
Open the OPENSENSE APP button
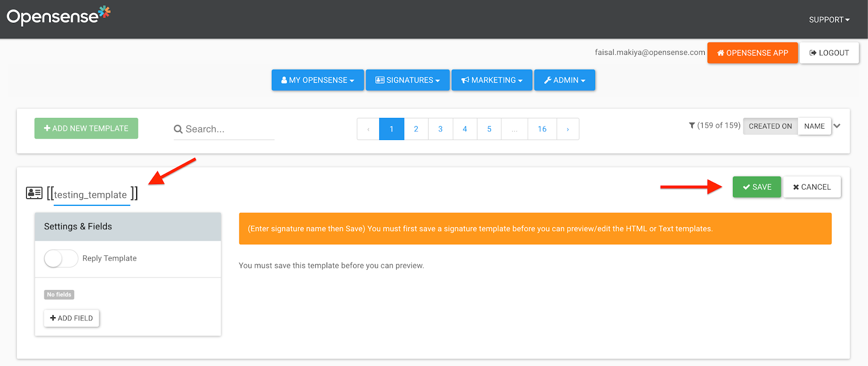pyautogui.click(x=752, y=53)
